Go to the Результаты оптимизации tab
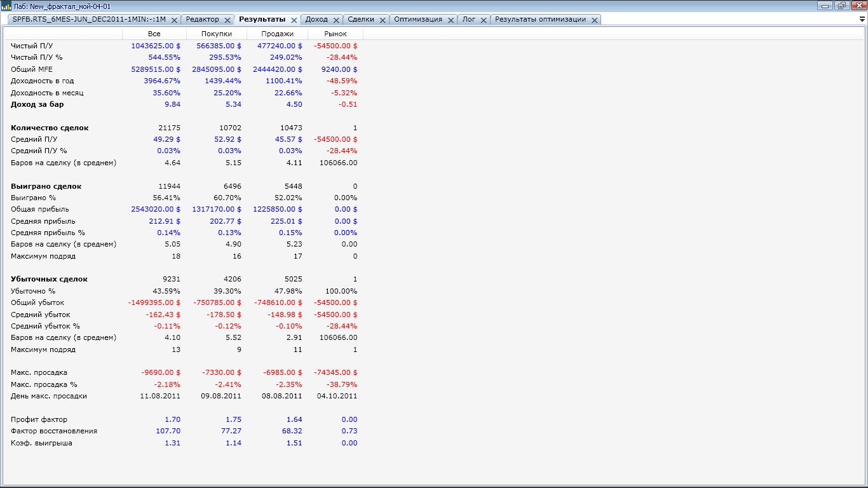 click(540, 20)
